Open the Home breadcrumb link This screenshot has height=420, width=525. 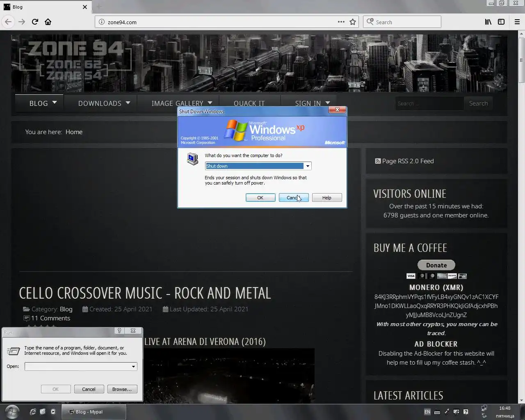(x=74, y=132)
